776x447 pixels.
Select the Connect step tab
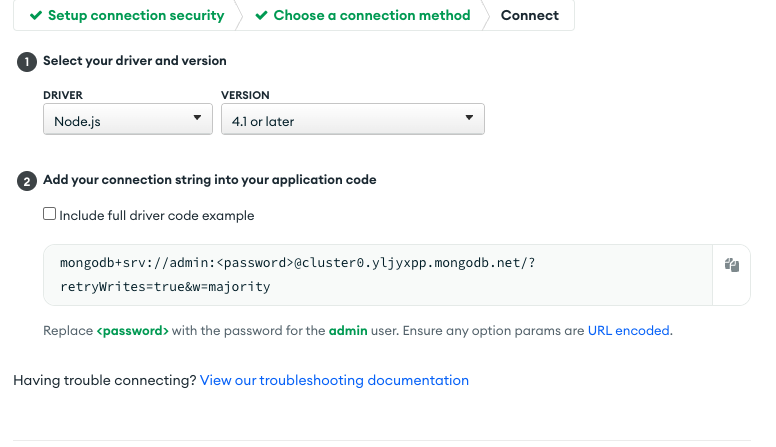point(530,15)
